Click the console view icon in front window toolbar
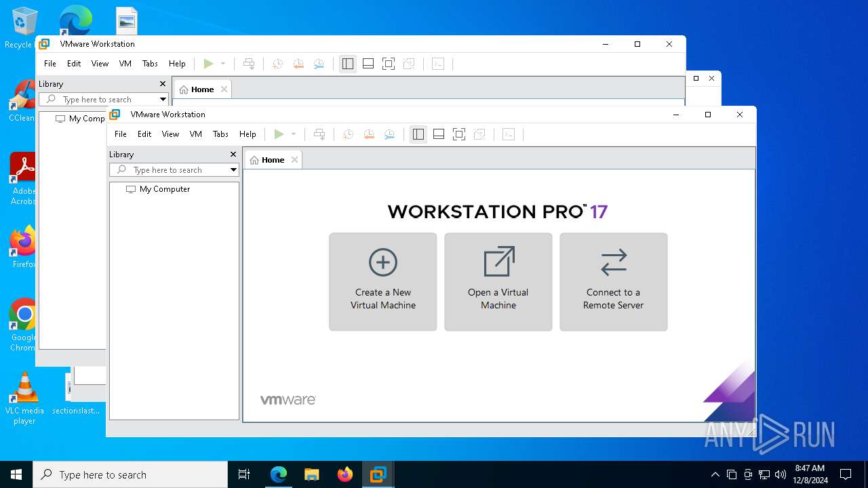The image size is (868, 488). pos(509,134)
